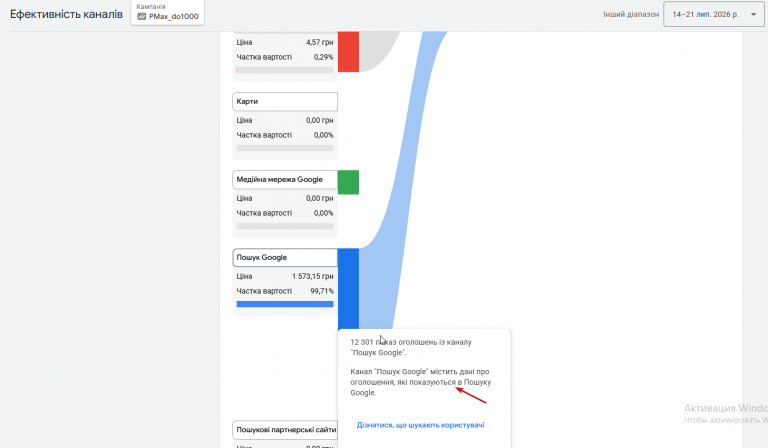The width and height of the screenshot is (768, 448).
Task: Select the Пошукові партнерські сайти channel box
Action: click(285, 429)
